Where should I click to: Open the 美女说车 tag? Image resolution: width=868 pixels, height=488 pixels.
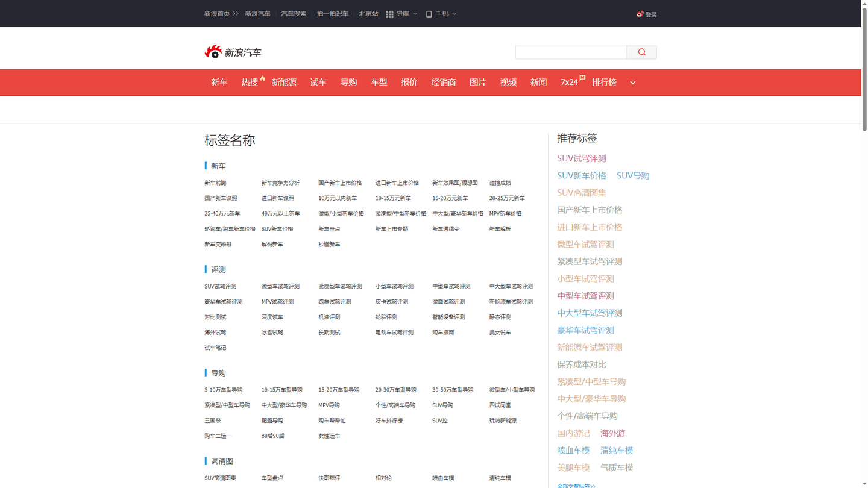(500, 333)
